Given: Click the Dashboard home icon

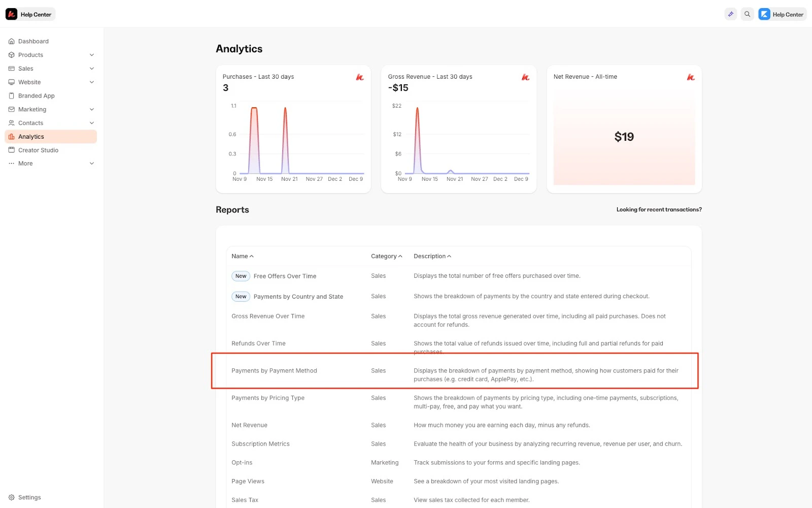Looking at the screenshot, I should point(11,41).
